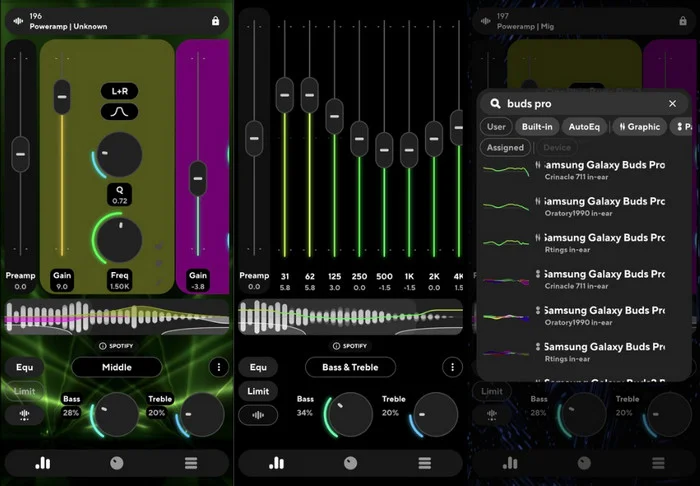This screenshot has height=486, width=700.
Task: Select Galaxy Buds Pro Rtings graphic preset
Action: click(584, 243)
